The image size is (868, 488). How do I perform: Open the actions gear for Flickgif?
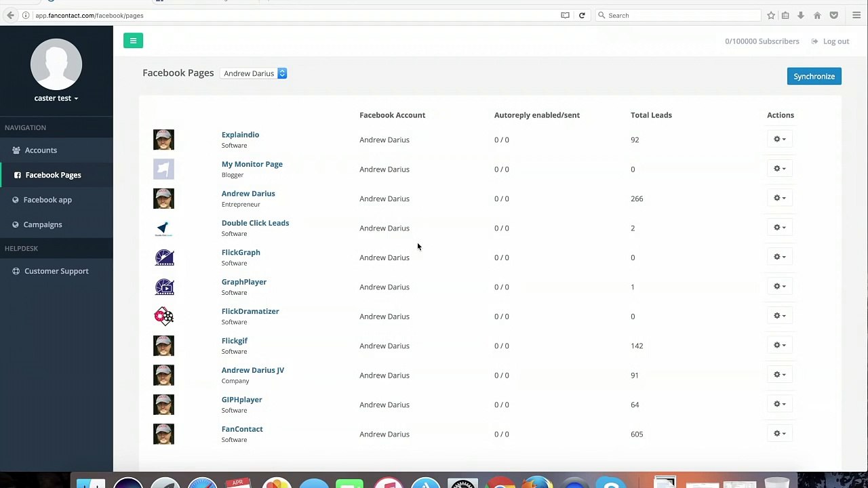pyautogui.click(x=780, y=345)
